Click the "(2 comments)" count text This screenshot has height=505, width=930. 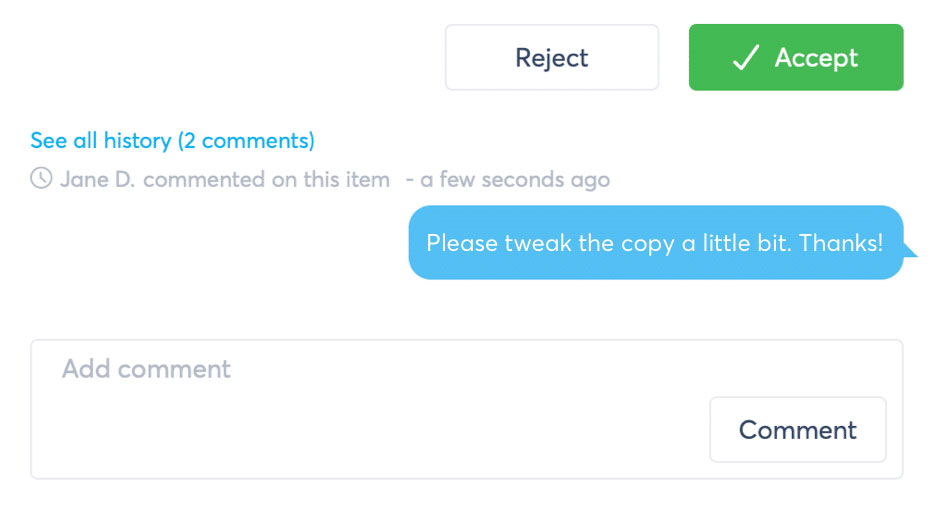246,141
